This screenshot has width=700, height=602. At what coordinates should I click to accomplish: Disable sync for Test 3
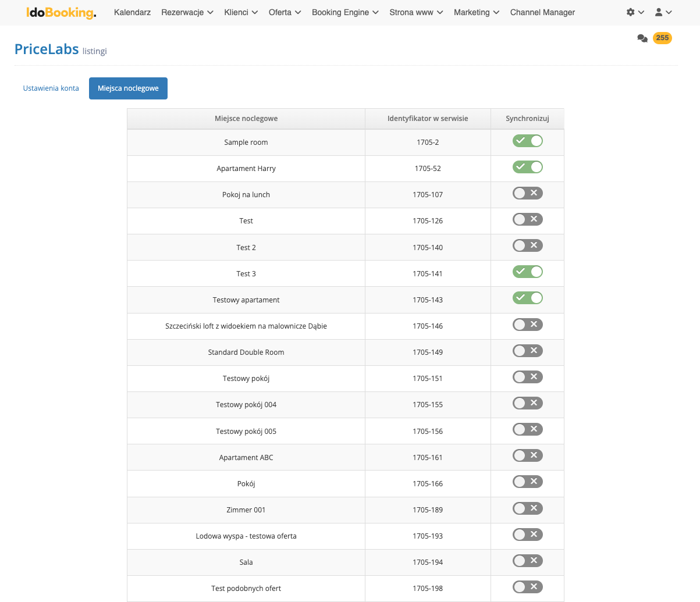(527, 272)
